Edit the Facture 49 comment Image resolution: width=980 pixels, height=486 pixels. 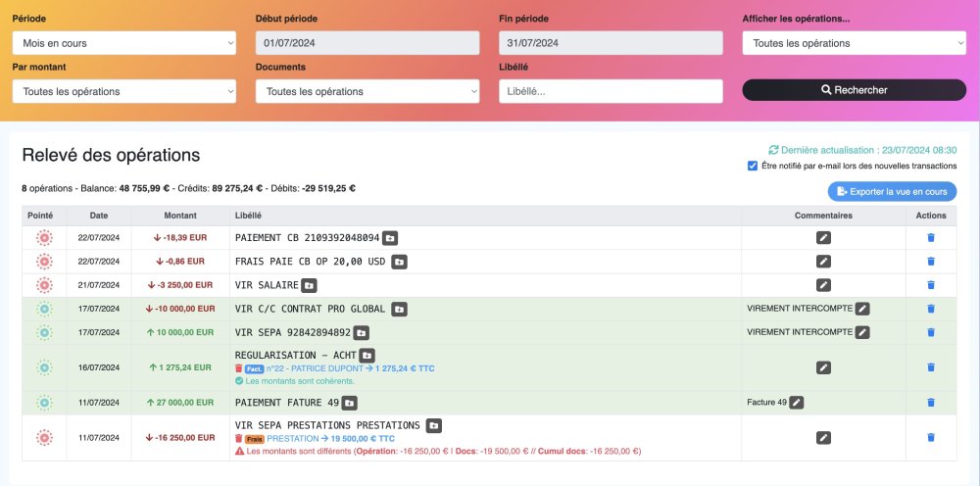[x=797, y=402]
